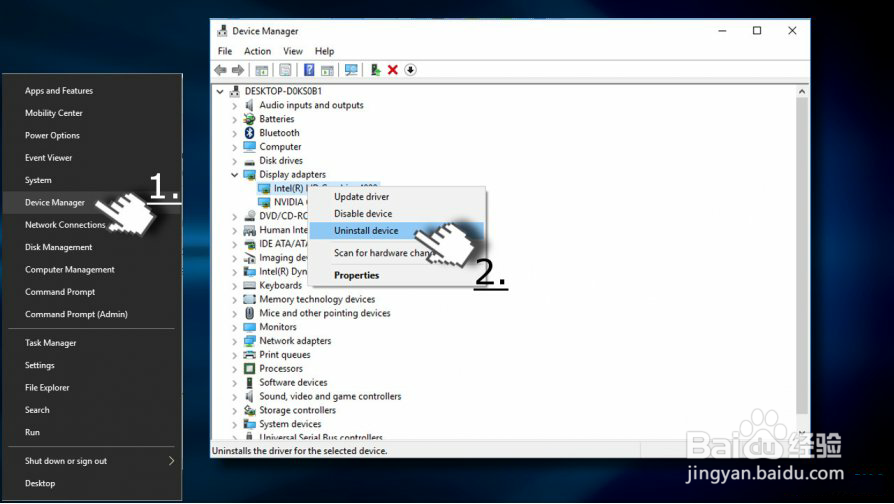Screen dimensions: 894x504
Task: Expand the Keyboards category
Action: (234, 286)
